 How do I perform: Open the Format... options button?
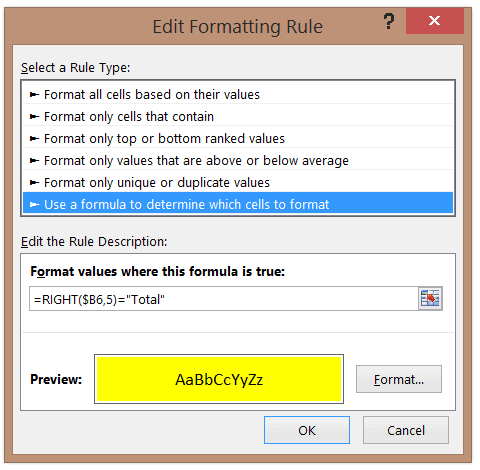tap(399, 379)
